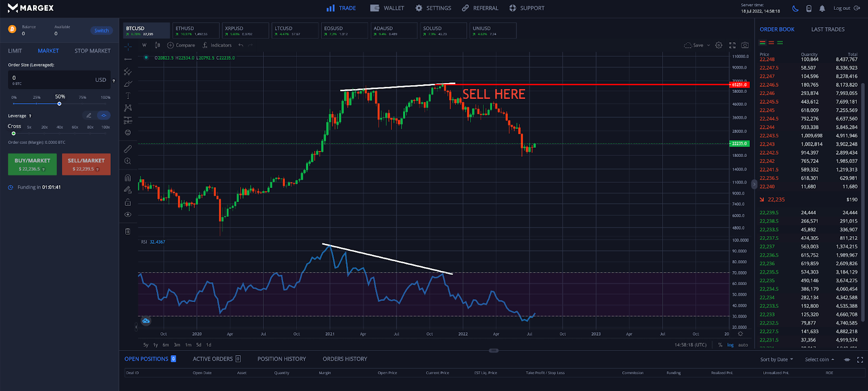The image size is (868, 391).
Task: Toggle log scale on chart
Action: click(x=730, y=345)
